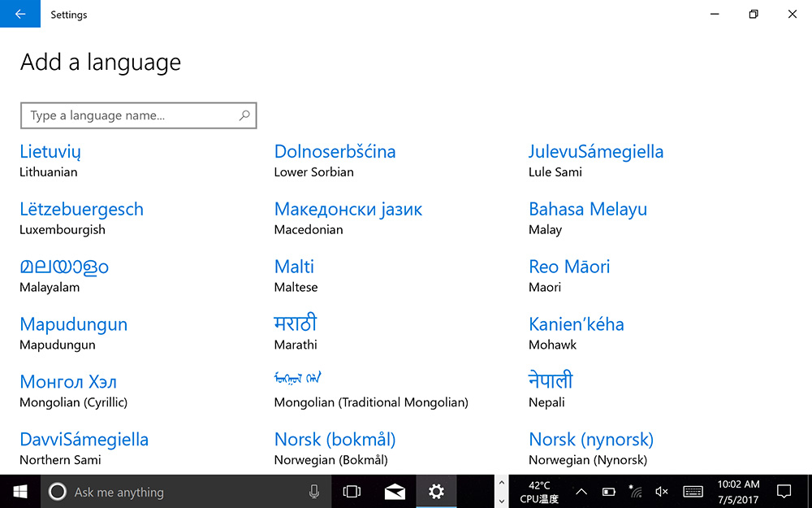Click the 42°C CPU temperature indicator

(539, 492)
